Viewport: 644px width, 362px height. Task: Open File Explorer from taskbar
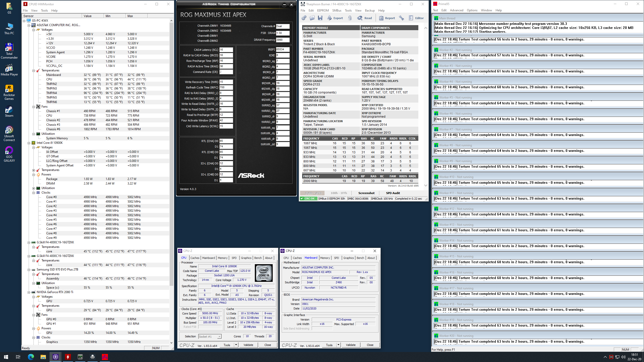point(43,357)
